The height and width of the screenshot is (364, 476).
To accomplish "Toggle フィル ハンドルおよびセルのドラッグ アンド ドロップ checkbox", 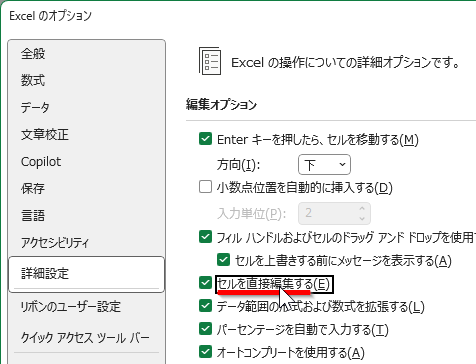I will (x=205, y=237).
